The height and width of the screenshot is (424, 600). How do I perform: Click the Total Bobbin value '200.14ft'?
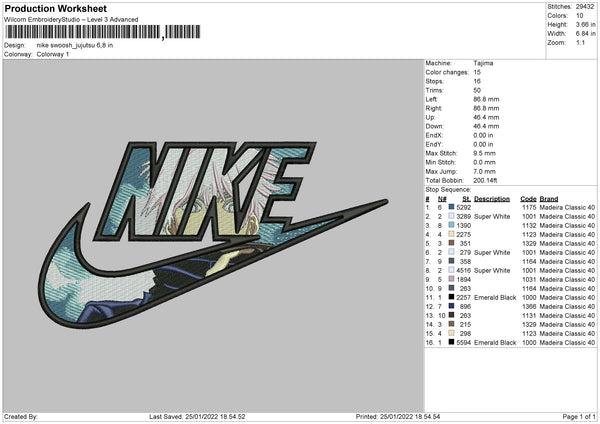[x=485, y=180]
